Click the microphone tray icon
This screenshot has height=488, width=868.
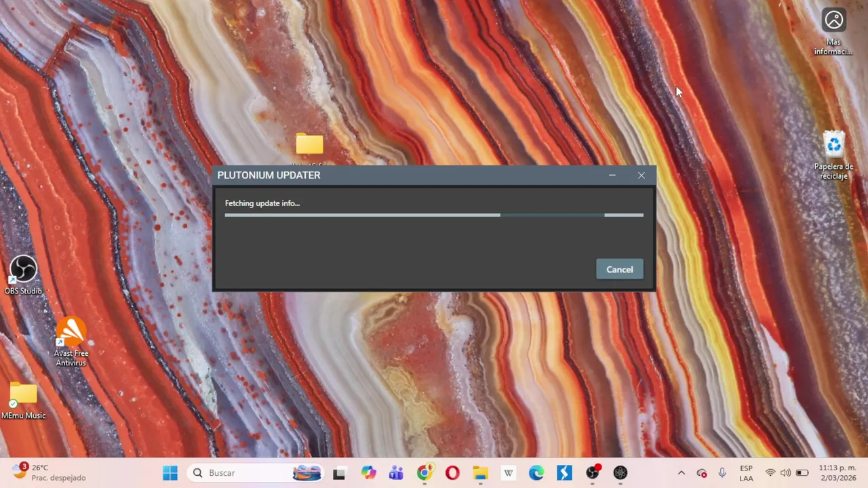(x=722, y=473)
